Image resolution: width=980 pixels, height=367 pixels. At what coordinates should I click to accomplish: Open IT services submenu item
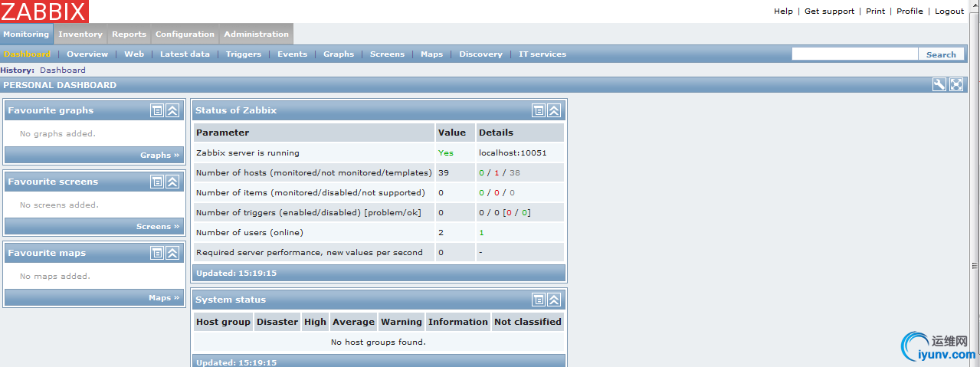click(x=542, y=54)
